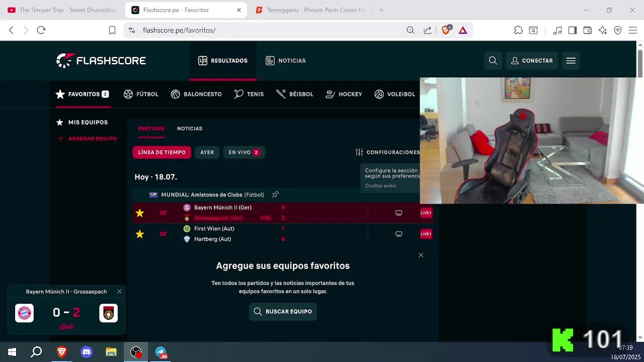Open the browser extensions puzzle icon

pyautogui.click(x=518, y=30)
